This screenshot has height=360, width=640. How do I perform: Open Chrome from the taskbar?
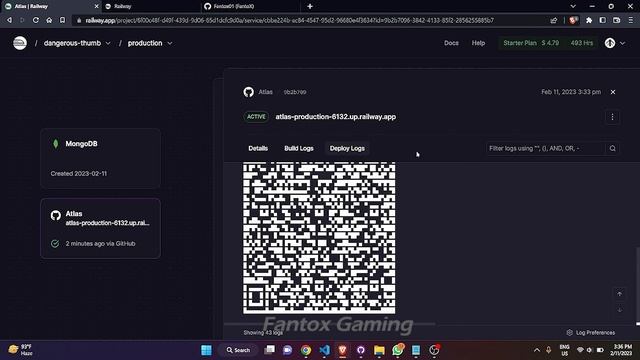coord(306,350)
